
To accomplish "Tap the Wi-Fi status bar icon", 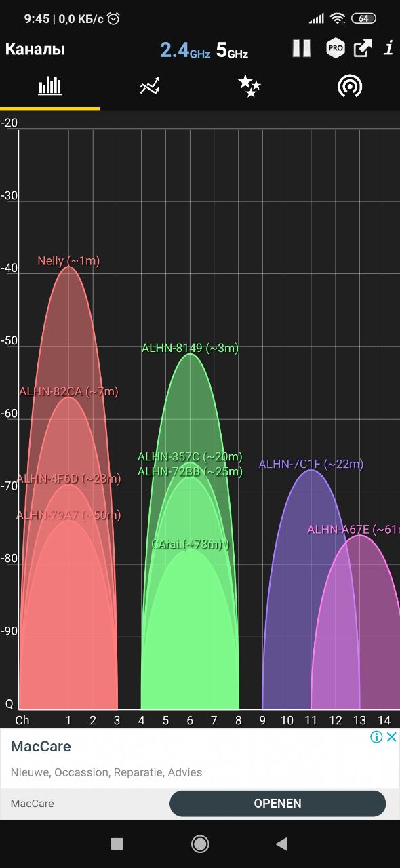I will (x=338, y=18).
